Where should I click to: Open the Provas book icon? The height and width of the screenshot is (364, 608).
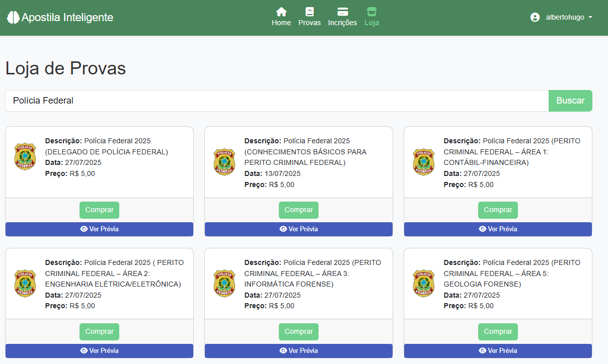click(310, 12)
